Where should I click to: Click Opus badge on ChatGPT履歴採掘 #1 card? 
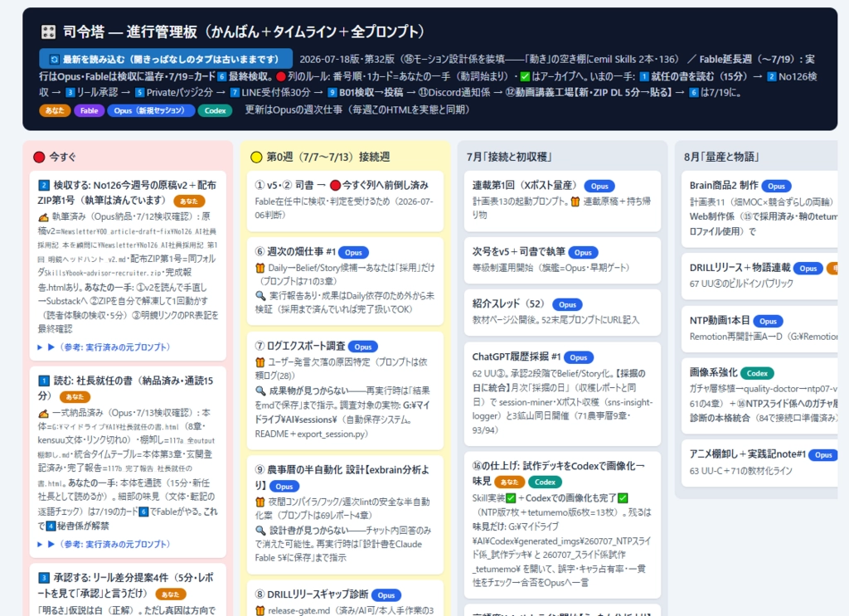[x=579, y=357]
